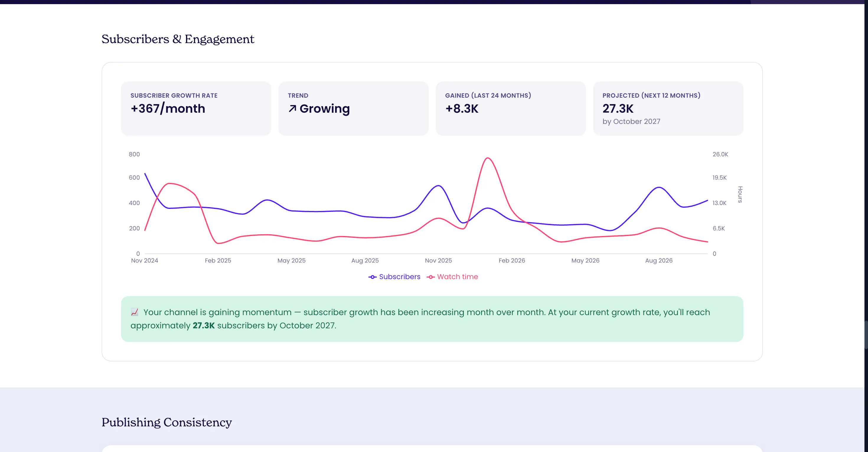
Task: Click the 'May 2026' axis label
Action: point(585,260)
